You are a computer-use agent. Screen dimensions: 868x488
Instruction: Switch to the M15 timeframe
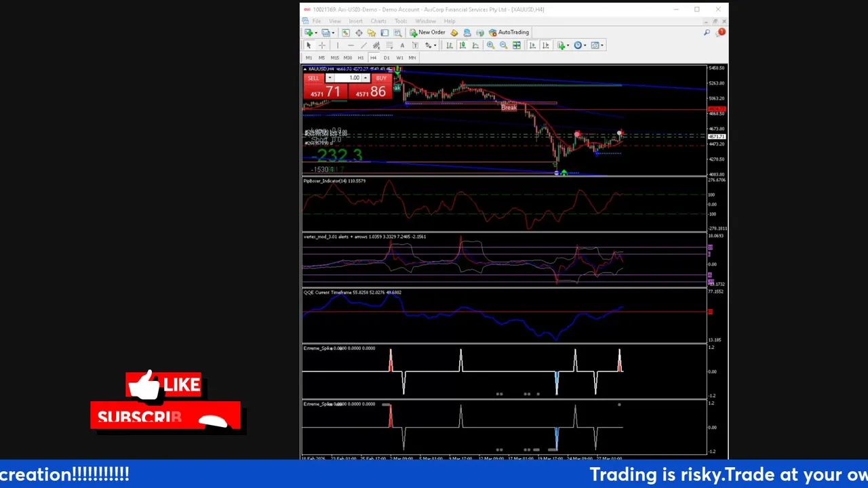click(x=334, y=58)
